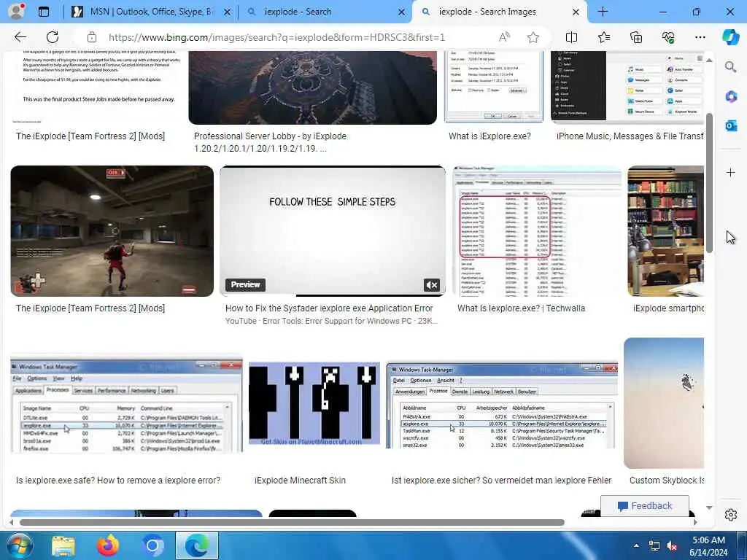Open the taskbar clock and date

[708, 546]
